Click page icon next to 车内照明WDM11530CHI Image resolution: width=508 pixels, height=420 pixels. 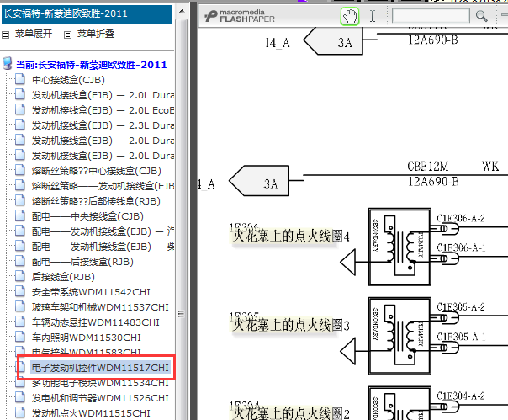[19, 337]
